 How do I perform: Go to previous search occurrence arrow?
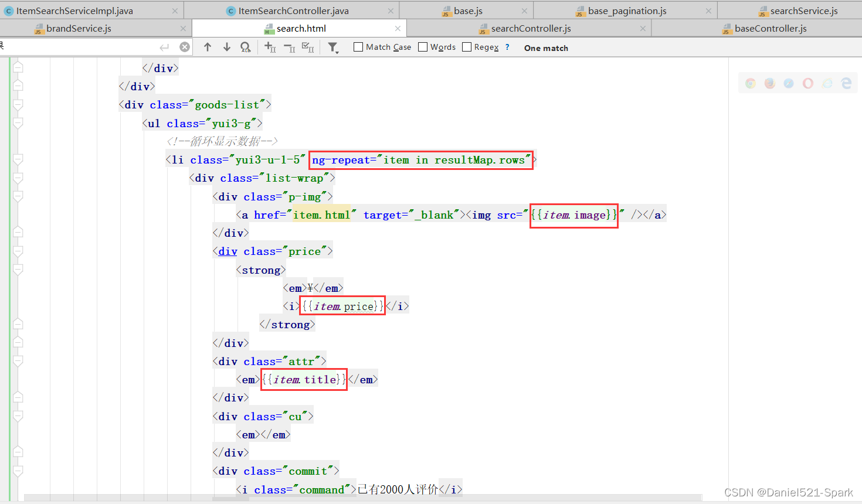[x=208, y=47]
